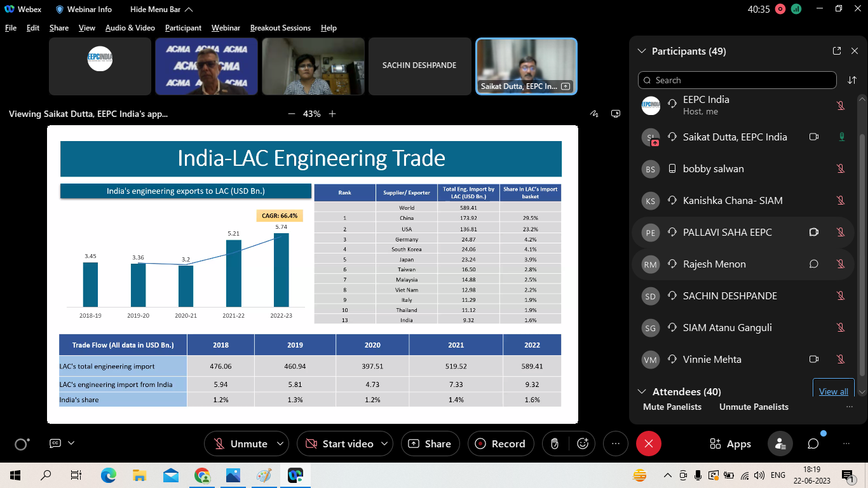Toggle Saikat Dutta's green microphone
Screen dimensions: 868x488
842,137
